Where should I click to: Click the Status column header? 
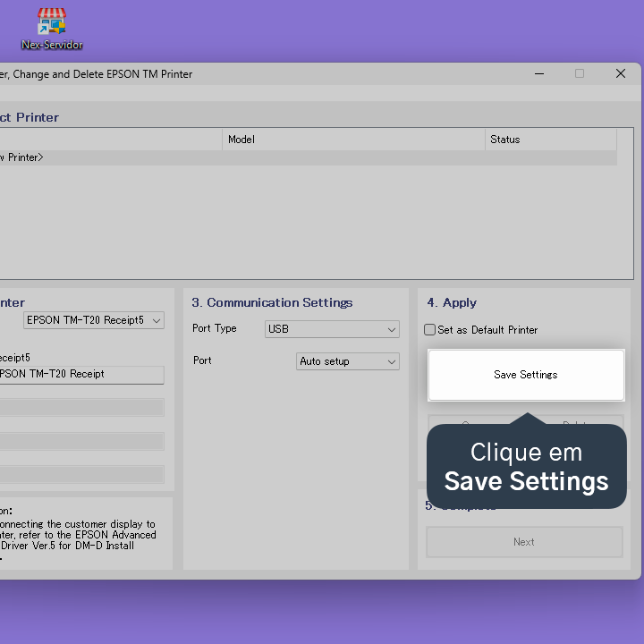click(550, 140)
